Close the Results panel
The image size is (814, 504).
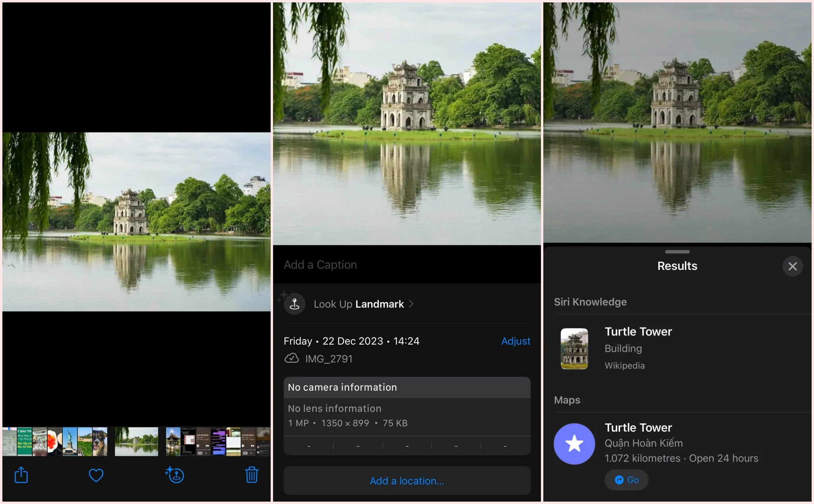793,266
